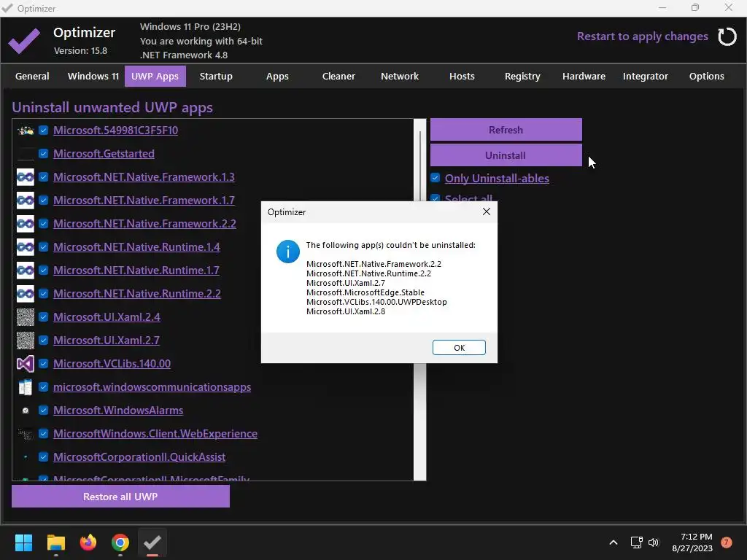Toggle checkbox for Microsoft.WindowsAlarms

(x=43, y=411)
